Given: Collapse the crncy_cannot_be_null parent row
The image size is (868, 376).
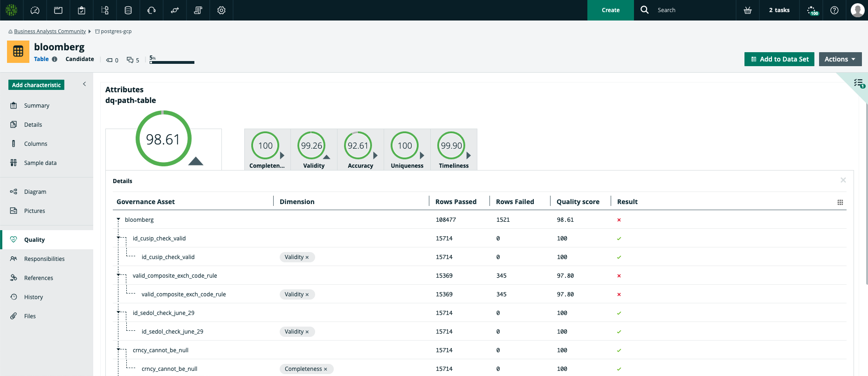Looking at the screenshot, I should (118, 349).
